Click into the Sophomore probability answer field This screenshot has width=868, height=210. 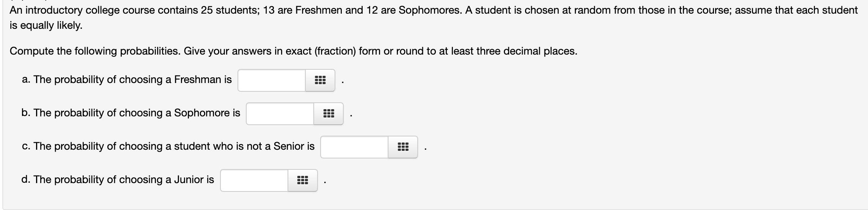(x=280, y=114)
